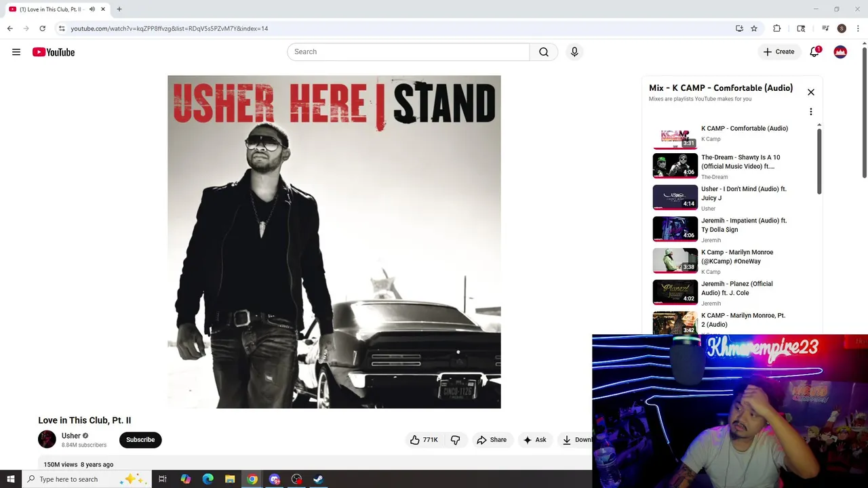Click the K Camp channel under Comfortable
Screen dimensions: 868x488
coord(711,139)
